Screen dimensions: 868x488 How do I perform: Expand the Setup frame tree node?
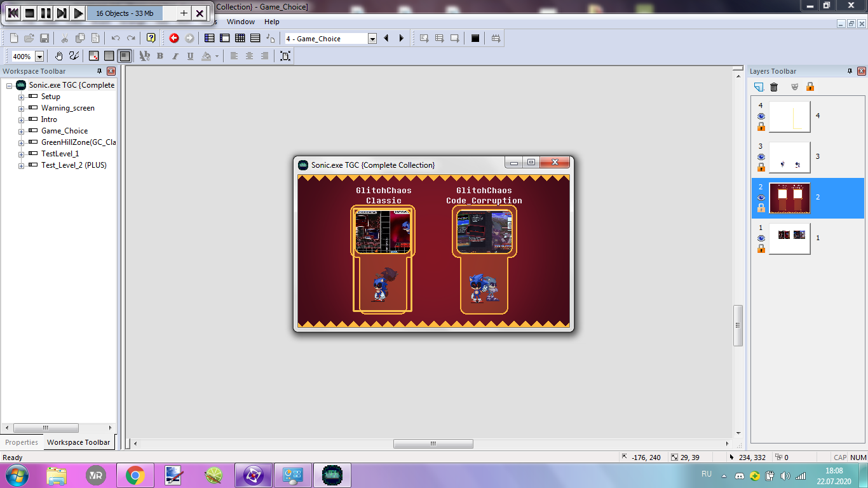[22, 97]
